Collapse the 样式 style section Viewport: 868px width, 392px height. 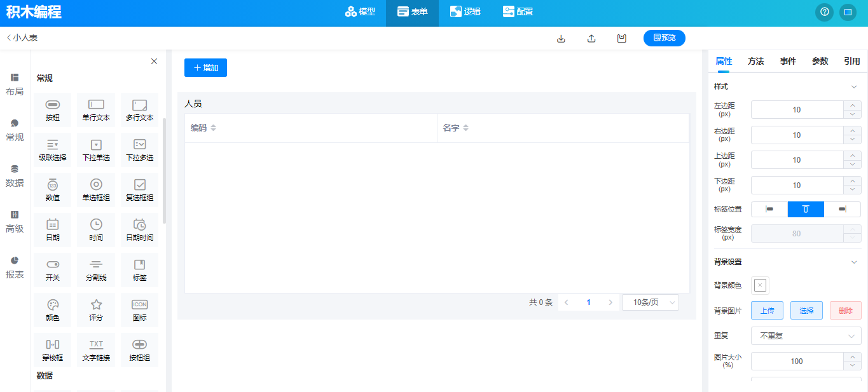854,87
